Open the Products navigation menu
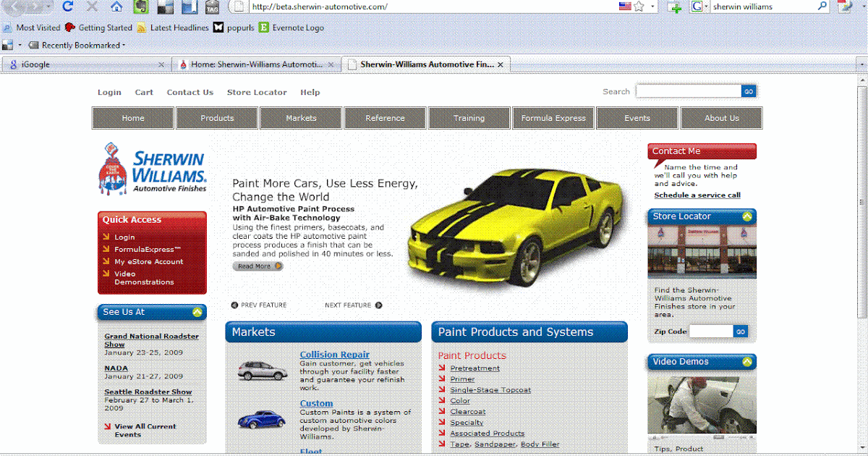Screen dimensions: 868x456 click(x=217, y=118)
